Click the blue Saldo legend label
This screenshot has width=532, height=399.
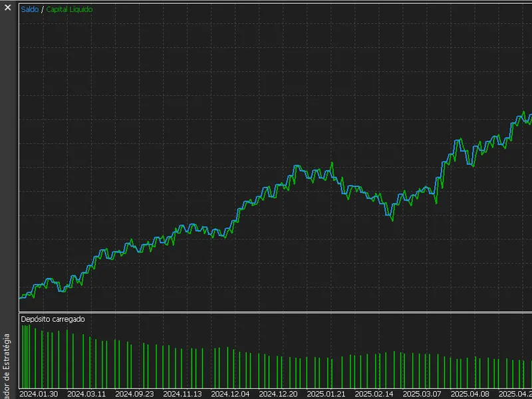point(30,9)
